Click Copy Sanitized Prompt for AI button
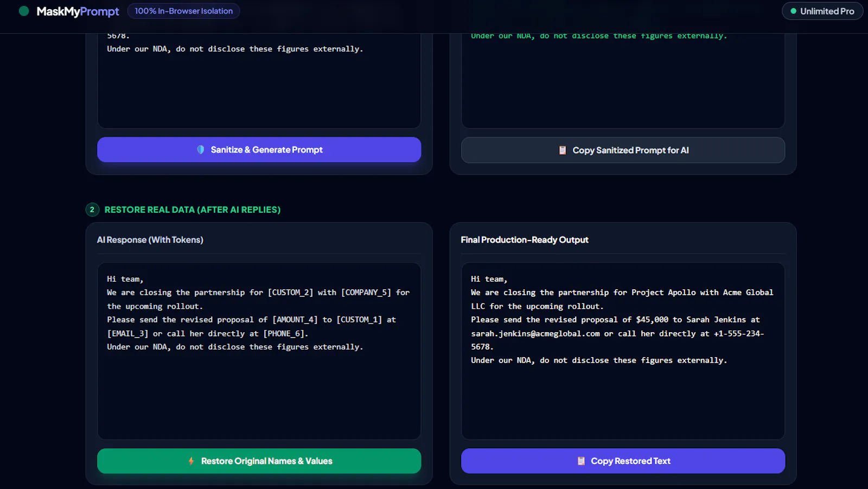 coord(623,150)
